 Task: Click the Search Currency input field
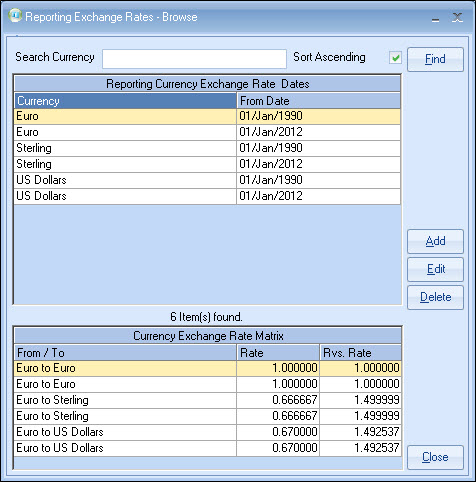[x=194, y=59]
